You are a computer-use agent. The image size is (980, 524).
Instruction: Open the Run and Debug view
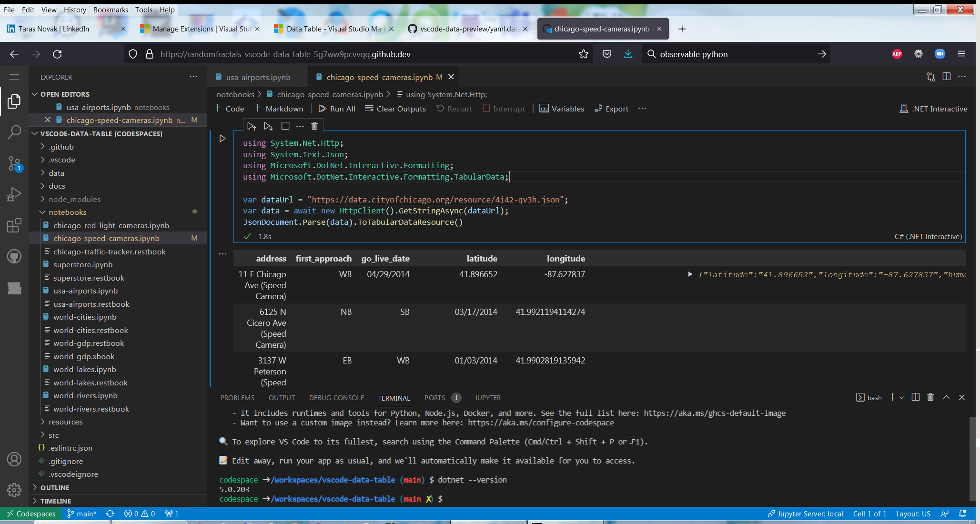pyautogui.click(x=14, y=194)
